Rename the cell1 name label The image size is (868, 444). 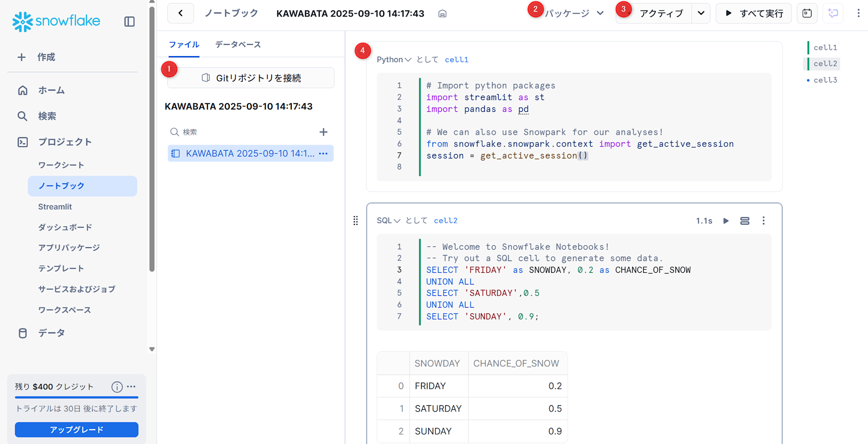coord(457,60)
